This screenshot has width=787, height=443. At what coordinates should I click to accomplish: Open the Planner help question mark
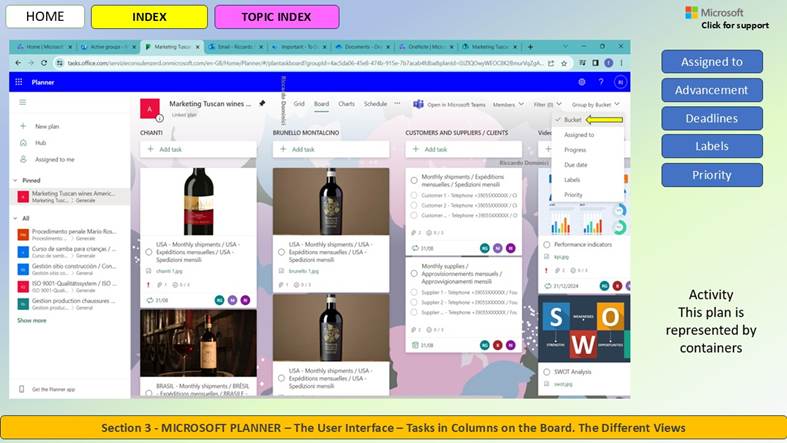pos(601,82)
